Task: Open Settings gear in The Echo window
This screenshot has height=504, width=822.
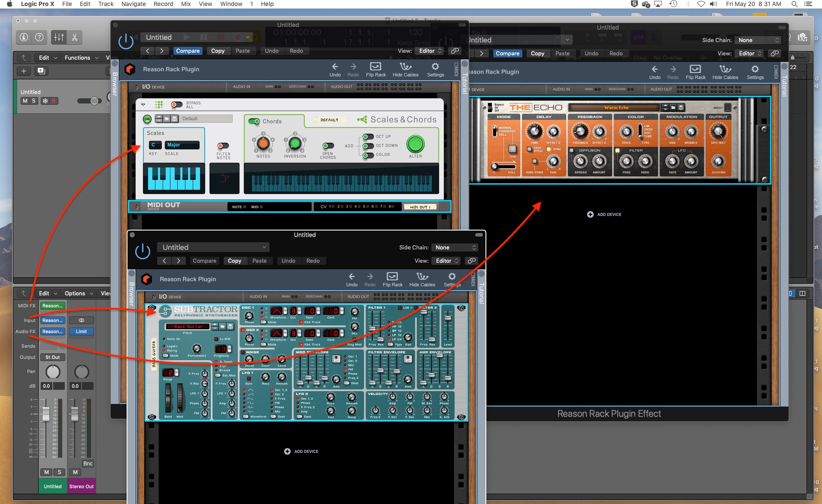Action: tap(755, 69)
